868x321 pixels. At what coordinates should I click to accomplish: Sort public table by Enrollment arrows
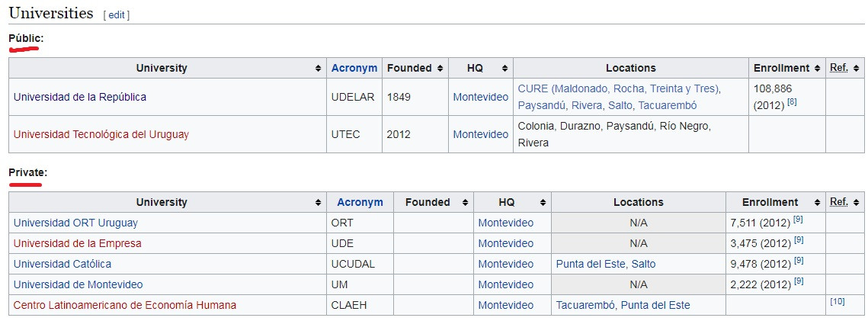pyautogui.click(x=816, y=69)
